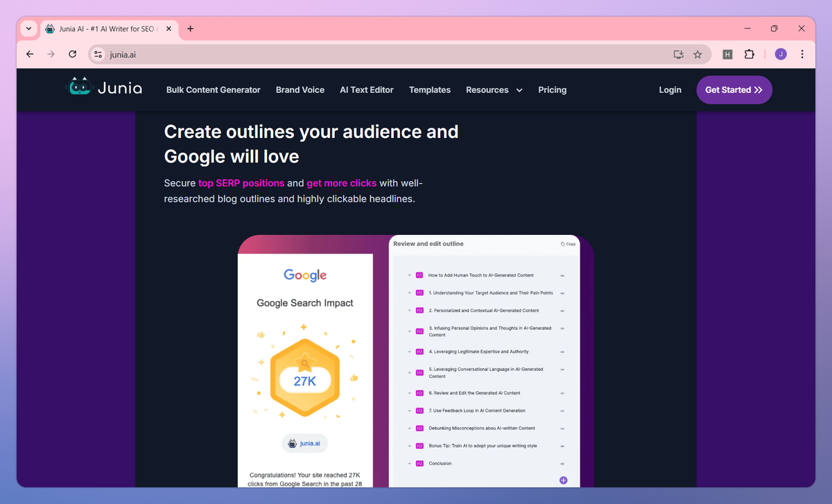Toggle the chevron on Bonus Tip row
The image size is (832, 504).
[409, 446]
